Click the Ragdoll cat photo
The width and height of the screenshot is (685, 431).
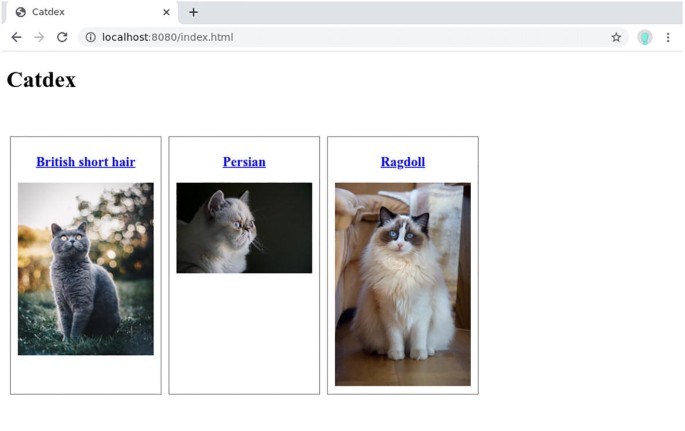402,283
